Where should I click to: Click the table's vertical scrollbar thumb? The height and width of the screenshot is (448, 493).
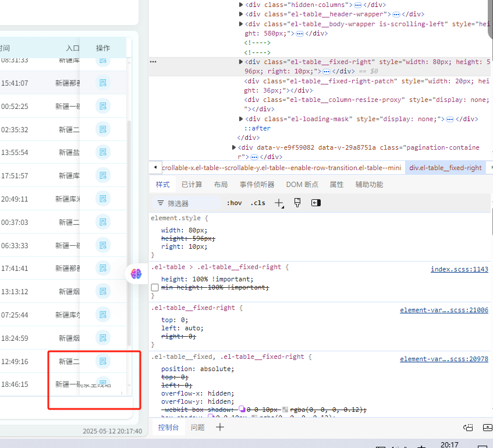[x=129, y=233]
